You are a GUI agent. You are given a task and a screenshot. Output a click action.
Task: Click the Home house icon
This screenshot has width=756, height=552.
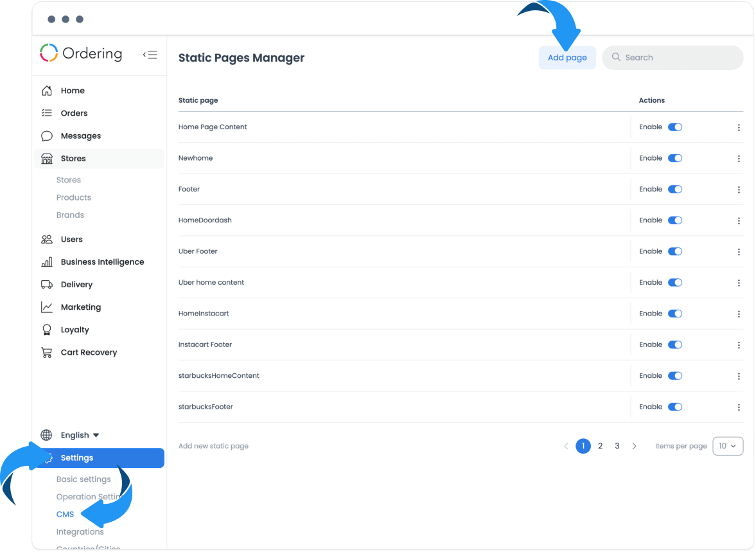[x=47, y=91]
